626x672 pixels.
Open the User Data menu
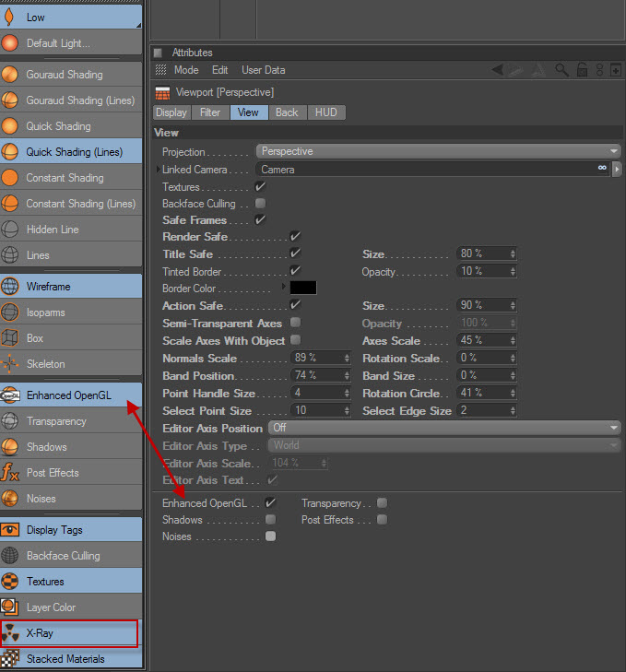[x=264, y=70]
